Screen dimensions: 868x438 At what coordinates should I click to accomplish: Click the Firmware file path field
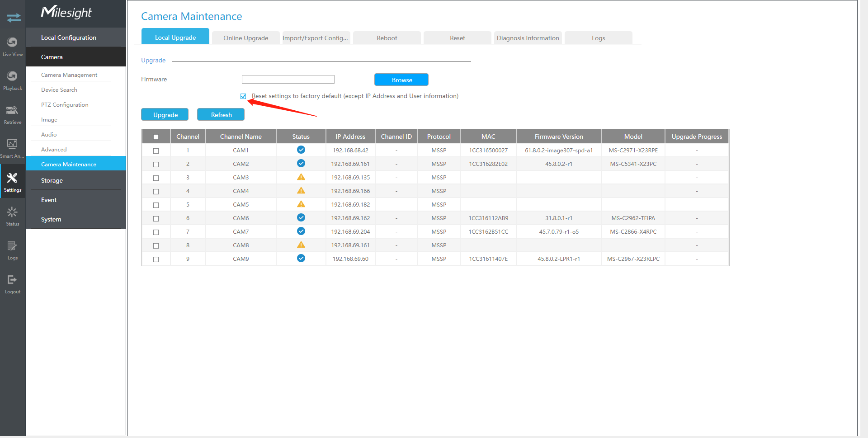pyautogui.click(x=288, y=80)
